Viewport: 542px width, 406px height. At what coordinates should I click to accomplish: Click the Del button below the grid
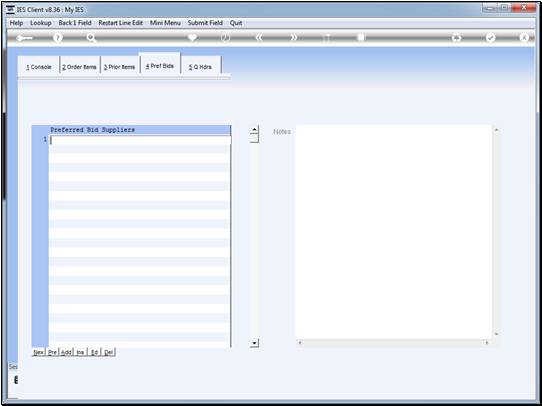click(x=109, y=352)
